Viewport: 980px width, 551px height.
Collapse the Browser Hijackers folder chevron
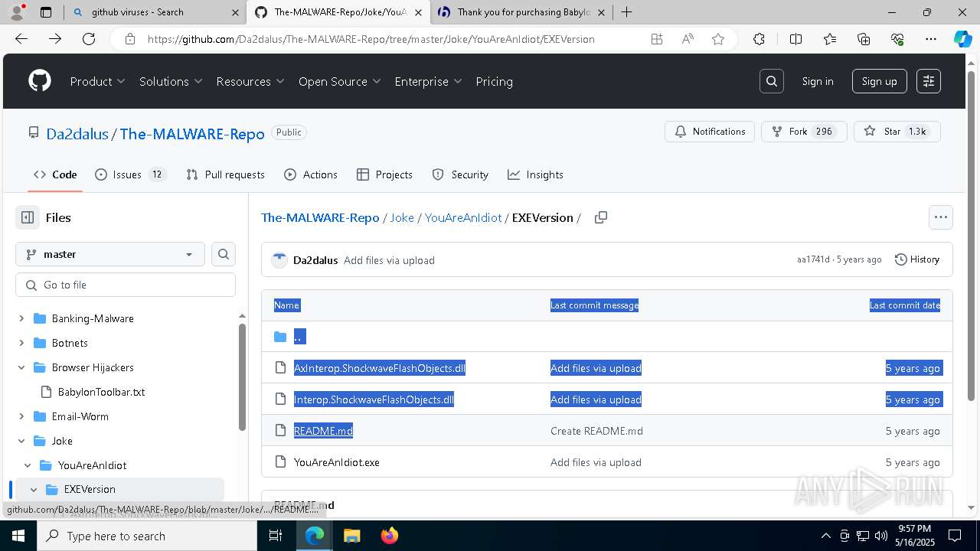point(21,367)
